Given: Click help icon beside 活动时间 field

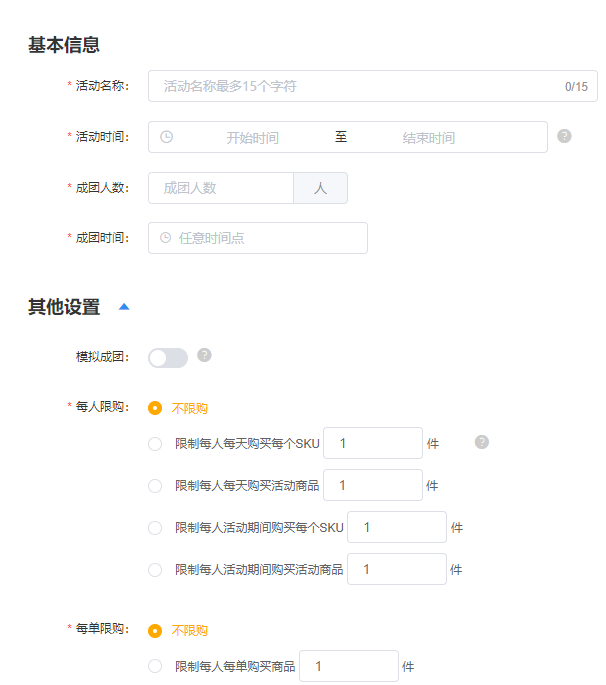Looking at the screenshot, I should (x=564, y=136).
